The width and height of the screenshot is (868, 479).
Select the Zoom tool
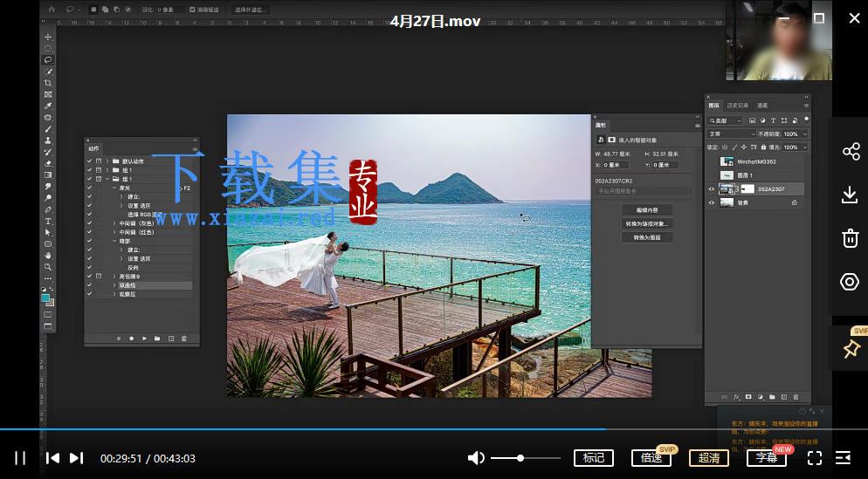[48, 267]
